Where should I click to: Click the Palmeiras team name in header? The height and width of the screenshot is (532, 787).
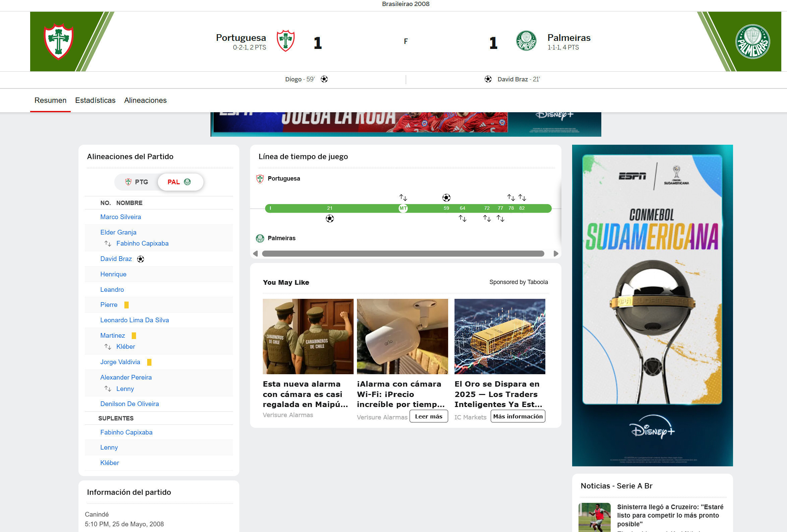click(x=569, y=38)
